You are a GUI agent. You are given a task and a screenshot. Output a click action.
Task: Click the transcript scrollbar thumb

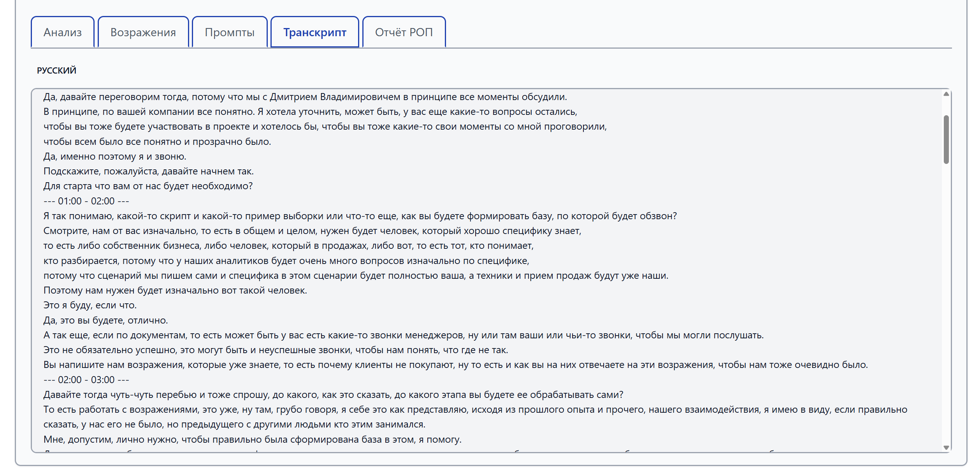[x=946, y=139]
